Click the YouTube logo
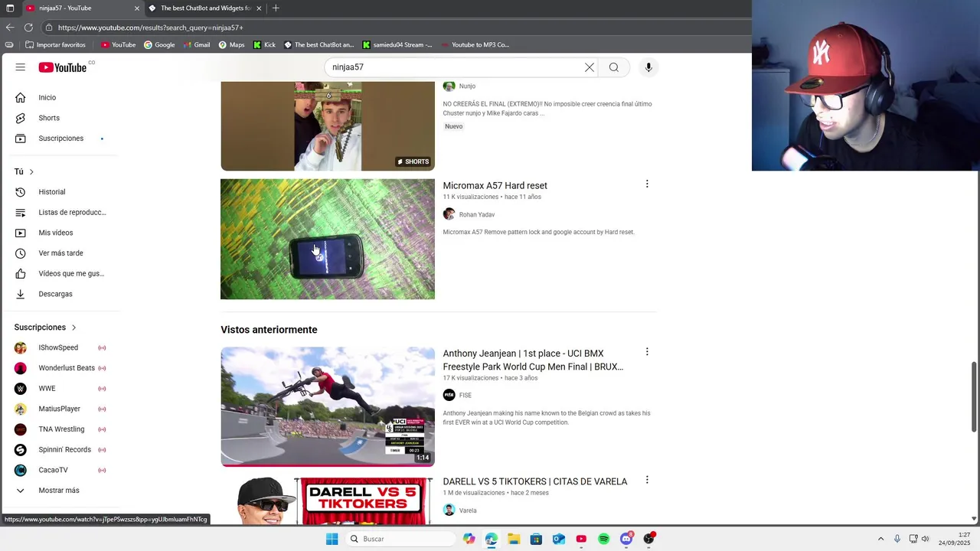This screenshot has height=551, width=980. click(x=63, y=67)
